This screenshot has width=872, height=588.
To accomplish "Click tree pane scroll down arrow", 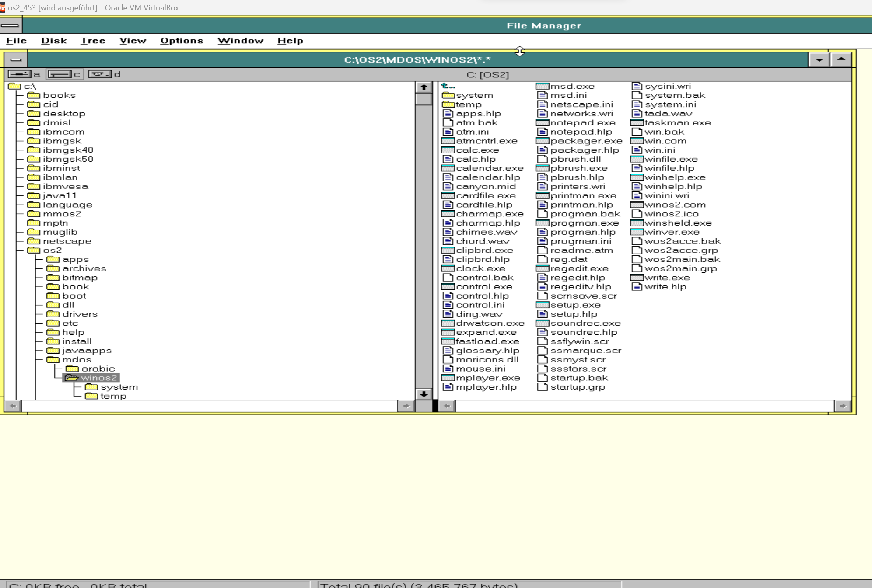I will [x=424, y=394].
